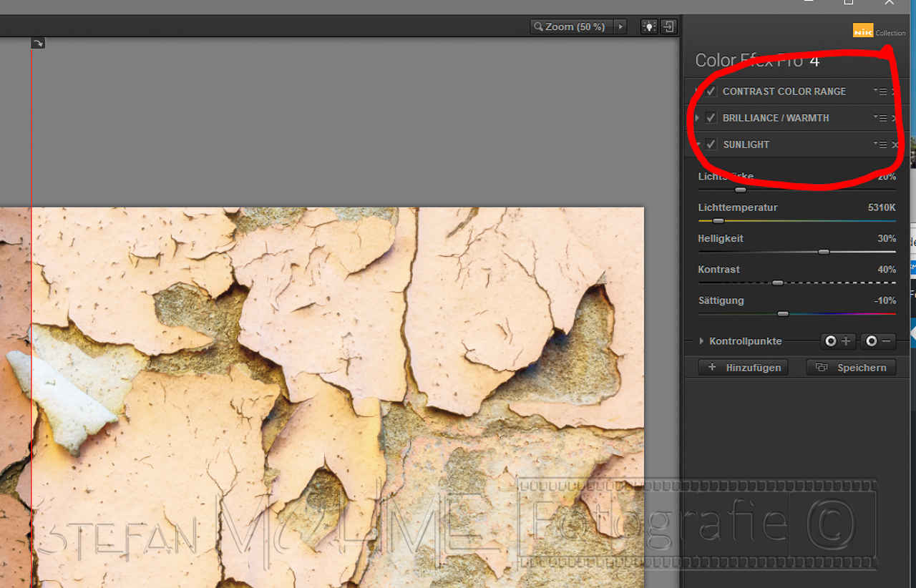Image resolution: width=916 pixels, height=588 pixels.
Task: Expand the Kontrollpunkte section
Action: coord(701,341)
